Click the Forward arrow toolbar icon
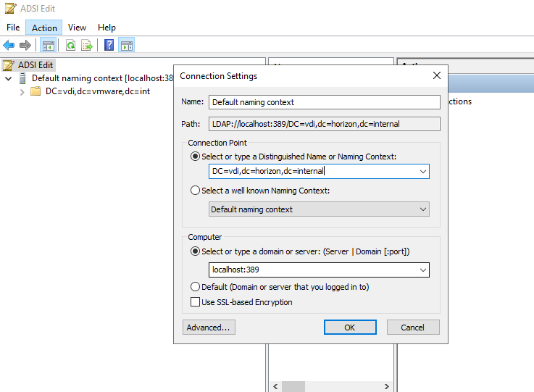This screenshot has height=392, width=534. (x=25, y=45)
